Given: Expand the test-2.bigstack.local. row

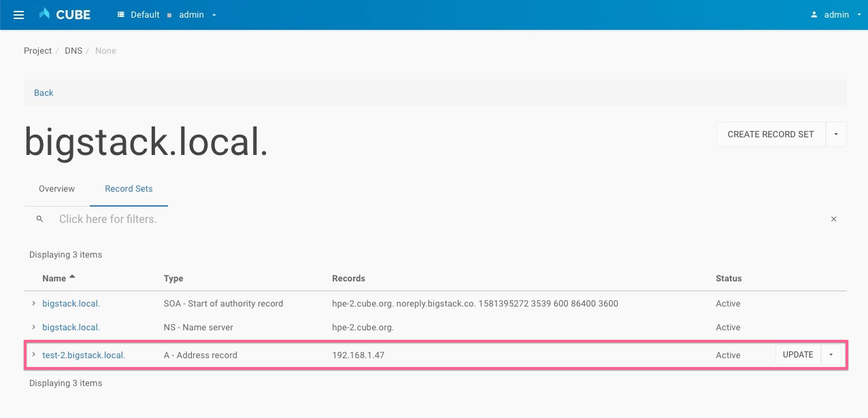Looking at the screenshot, I should click(x=33, y=354).
